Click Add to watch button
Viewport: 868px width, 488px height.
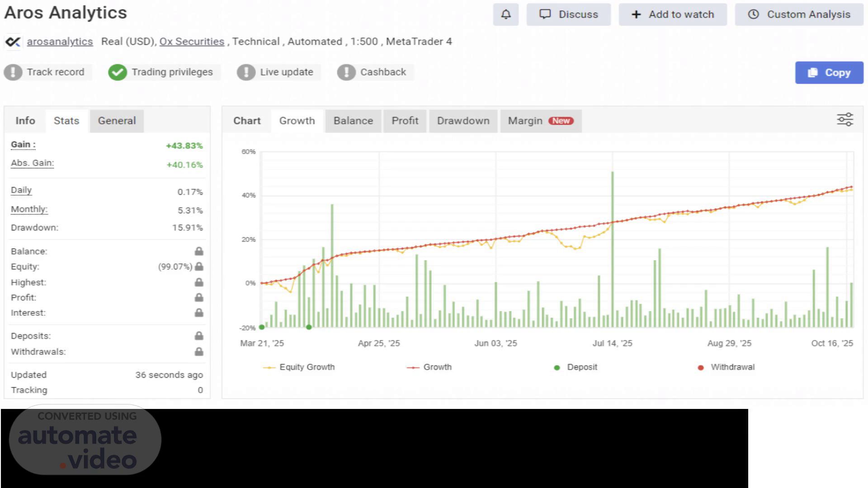tap(673, 14)
